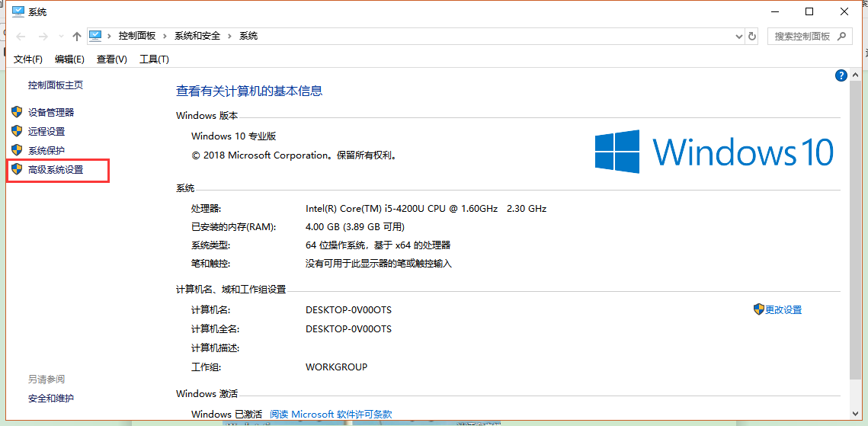Open Security and Maintenance (安全和维护)
This screenshot has height=426, width=868.
click(x=51, y=398)
